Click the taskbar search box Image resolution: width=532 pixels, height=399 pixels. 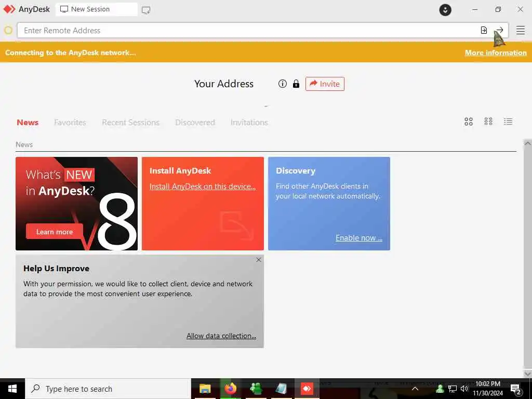click(108, 389)
